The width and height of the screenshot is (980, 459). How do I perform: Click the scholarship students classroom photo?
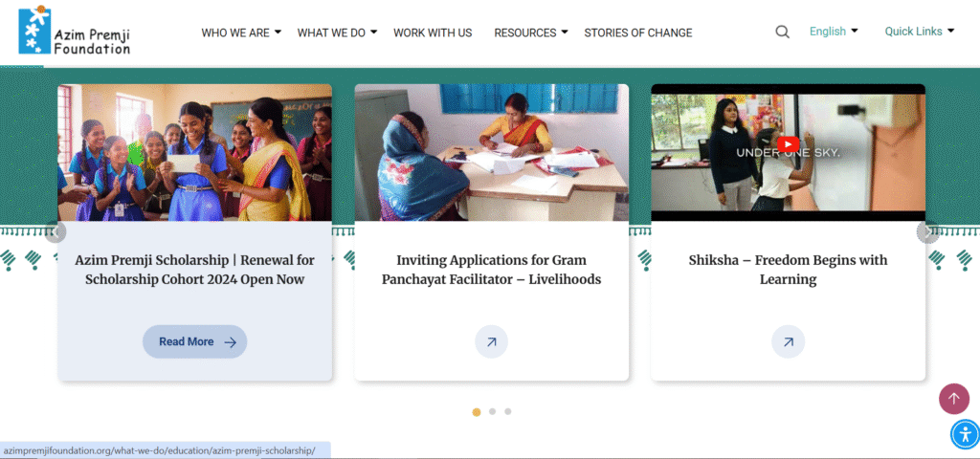point(195,152)
